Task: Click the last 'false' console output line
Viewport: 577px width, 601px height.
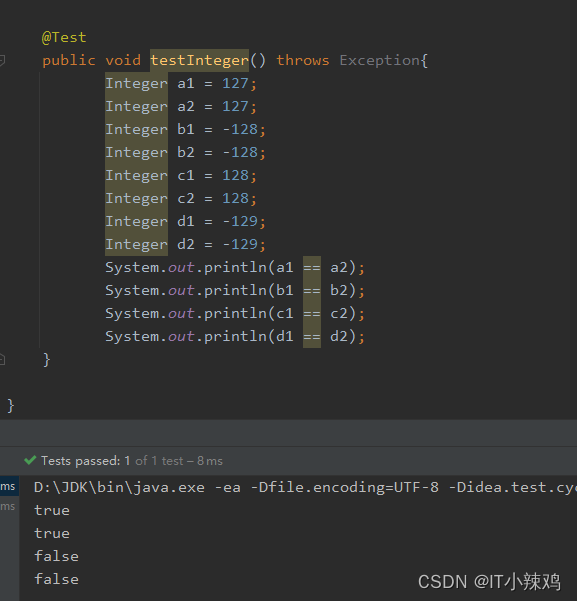Action: tap(56, 580)
